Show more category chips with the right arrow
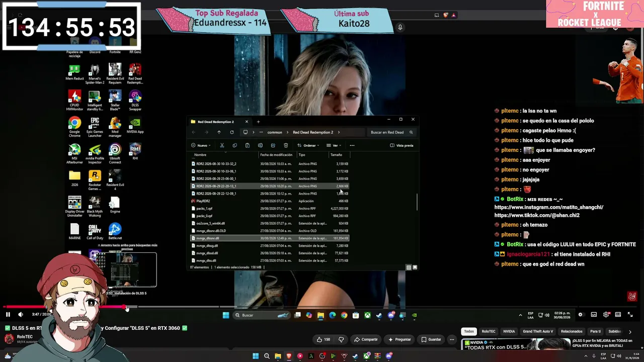 [x=630, y=332]
